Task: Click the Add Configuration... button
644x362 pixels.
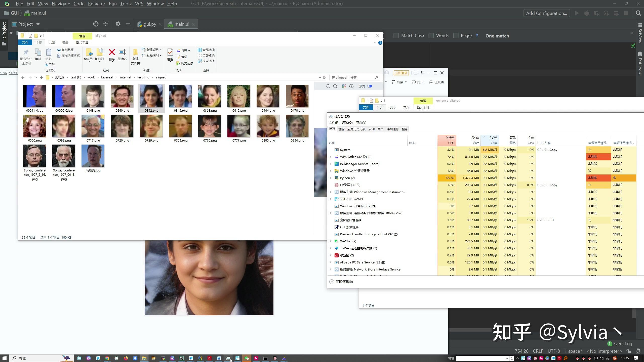Action: 546,13
